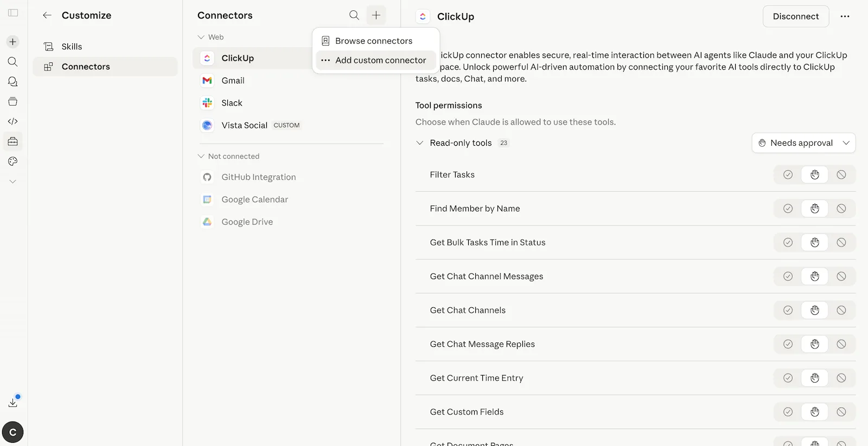
Task: Collapse the Not connected group
Action: pyautogui.click(x=228, y=156)
